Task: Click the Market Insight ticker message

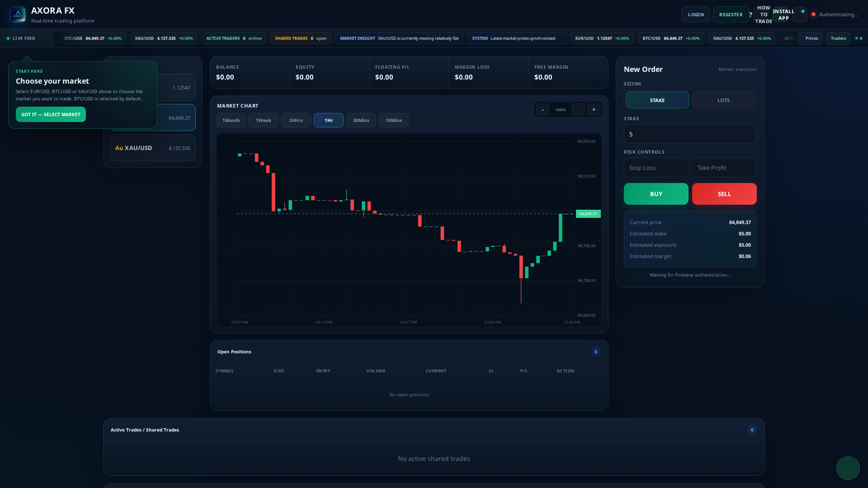Action: pyautogui.click(x=399, y=38)
